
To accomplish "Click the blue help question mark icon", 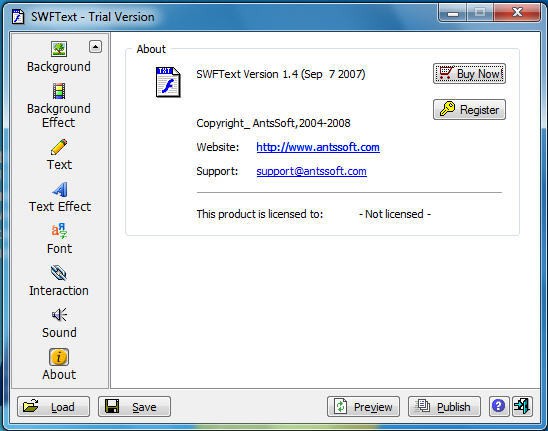I will click(x=498, y=406).
